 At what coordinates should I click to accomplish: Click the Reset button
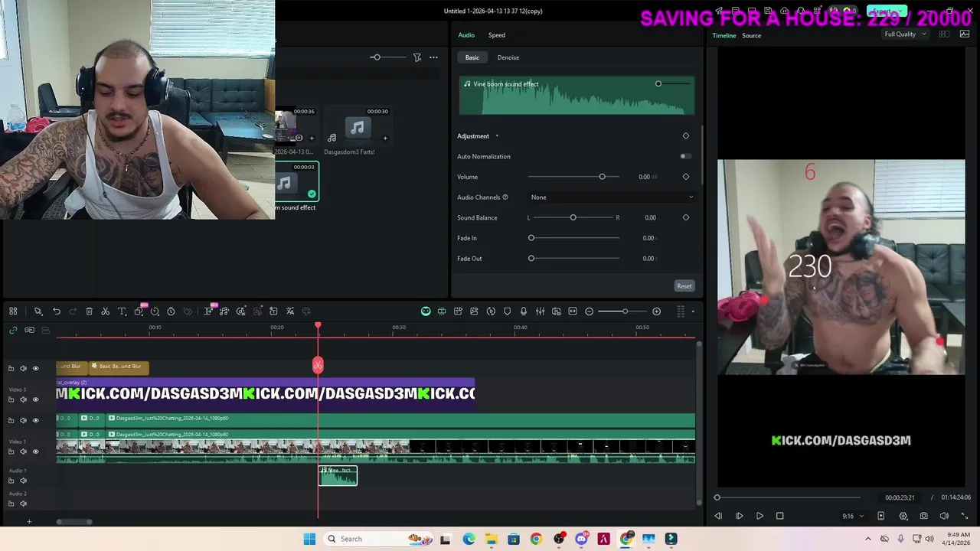coord(684,286)
